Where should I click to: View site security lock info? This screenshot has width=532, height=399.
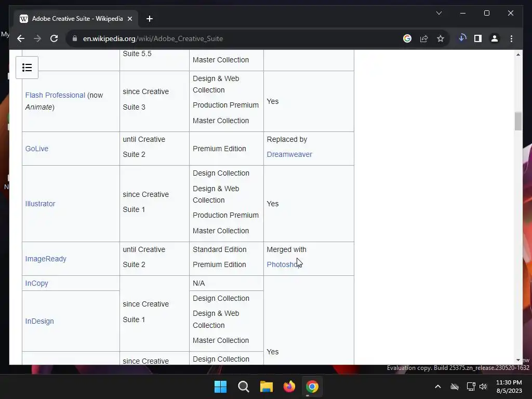coord(75,38)
